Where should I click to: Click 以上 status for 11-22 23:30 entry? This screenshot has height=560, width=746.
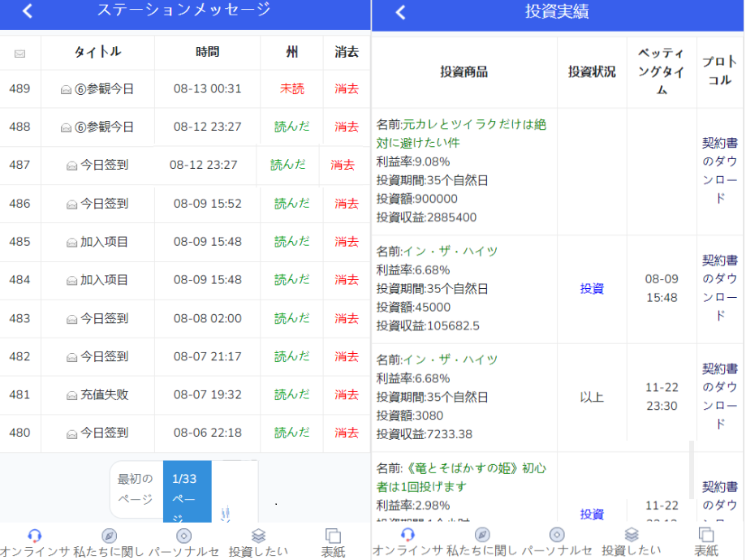[592, 397]
